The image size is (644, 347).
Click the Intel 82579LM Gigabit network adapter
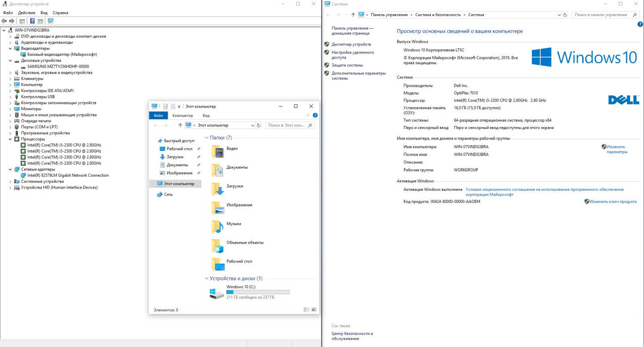tap(68, 175)
